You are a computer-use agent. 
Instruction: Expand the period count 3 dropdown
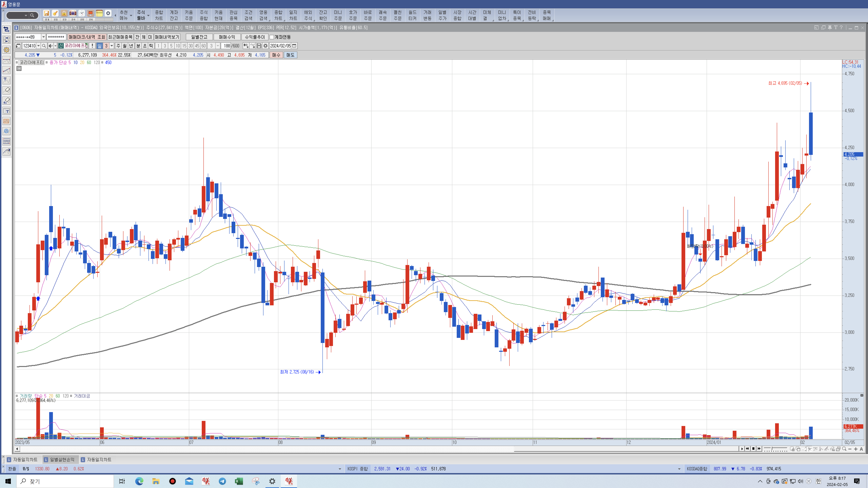coord(112,46)
